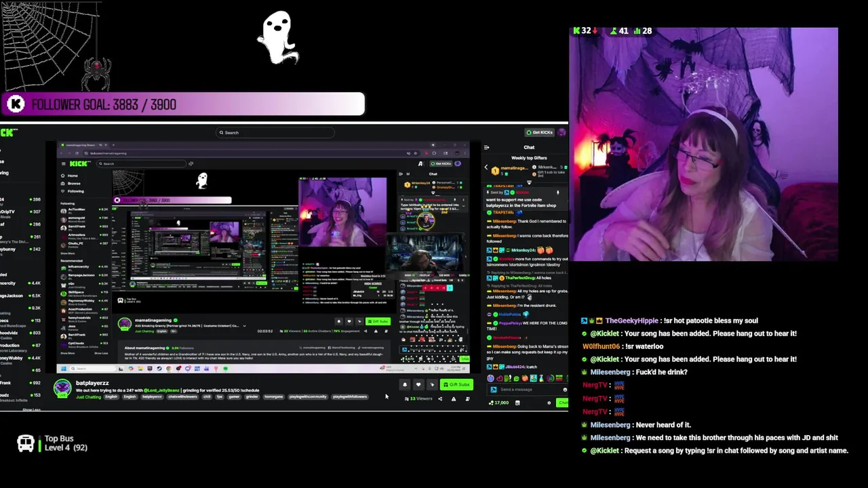
Task: Unpin the pinned chat message
Action: coord(558,192)
